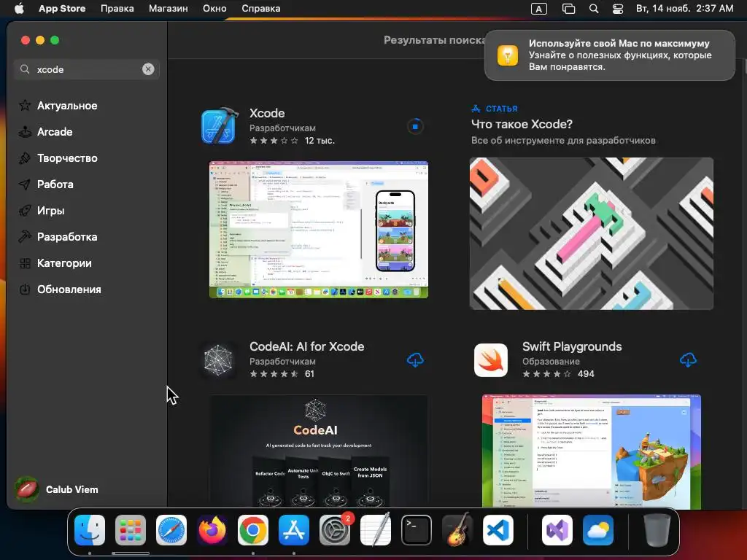Open the Apple menu
747x560 pixels.
coord(19,9)
